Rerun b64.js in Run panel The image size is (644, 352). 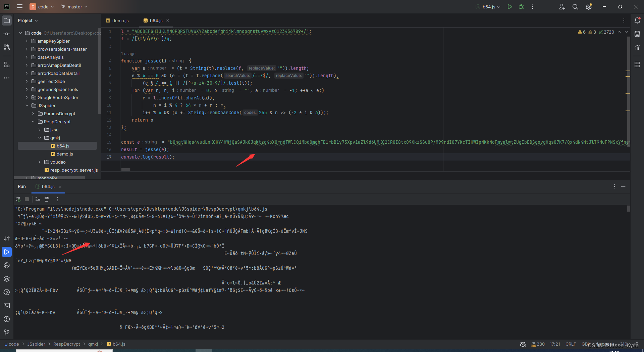(x=18, y=199)
